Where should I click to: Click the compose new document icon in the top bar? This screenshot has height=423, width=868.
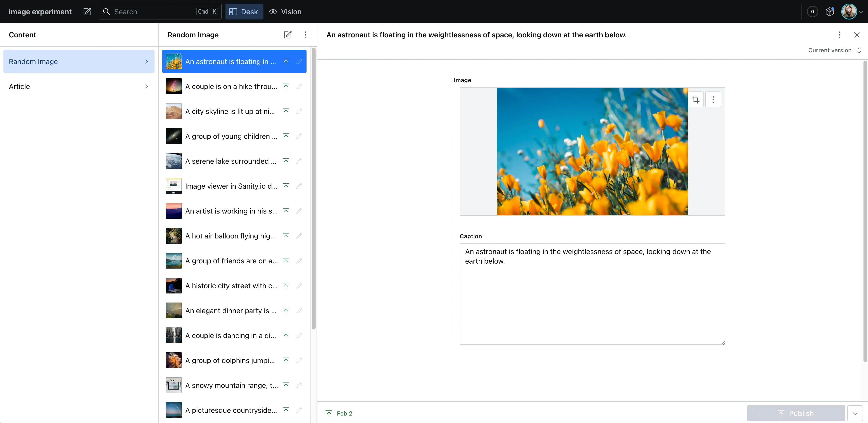(x=87, y=12)
